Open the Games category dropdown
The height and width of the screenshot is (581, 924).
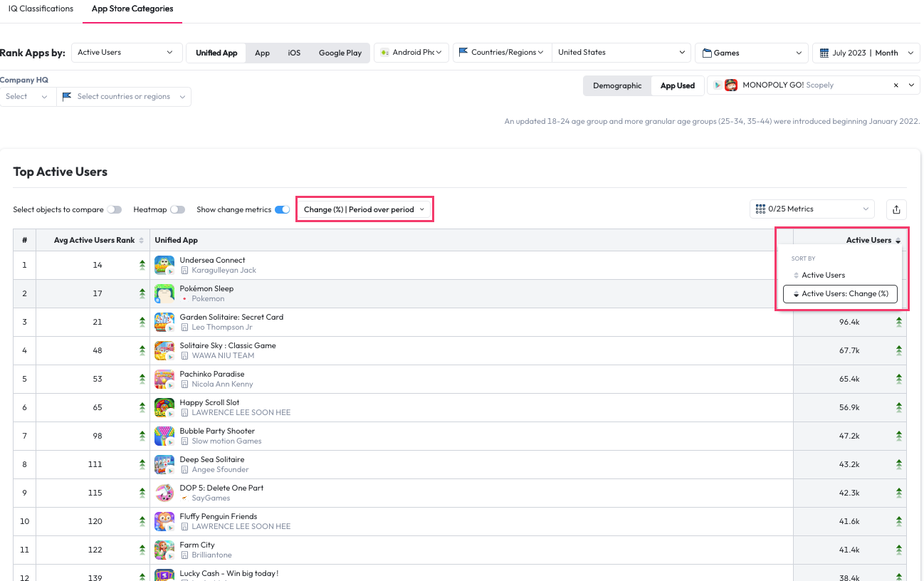(751, 53)
